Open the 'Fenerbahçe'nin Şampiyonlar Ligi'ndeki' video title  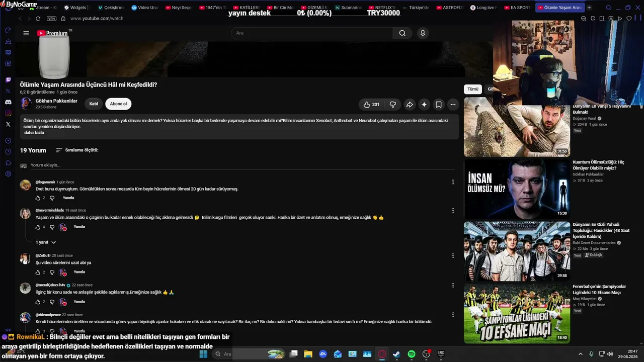(599, 290)
